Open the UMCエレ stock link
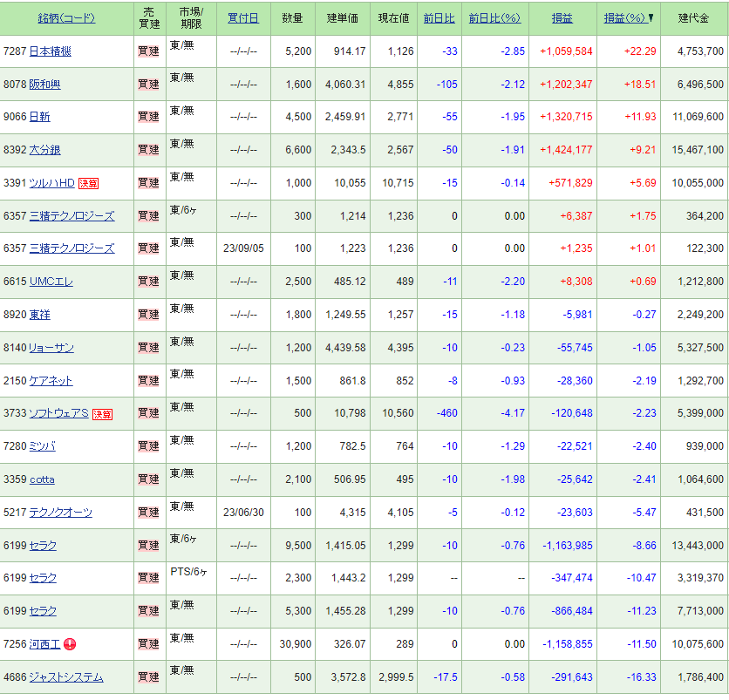This screenshot has width=729, height=700. 51,282
